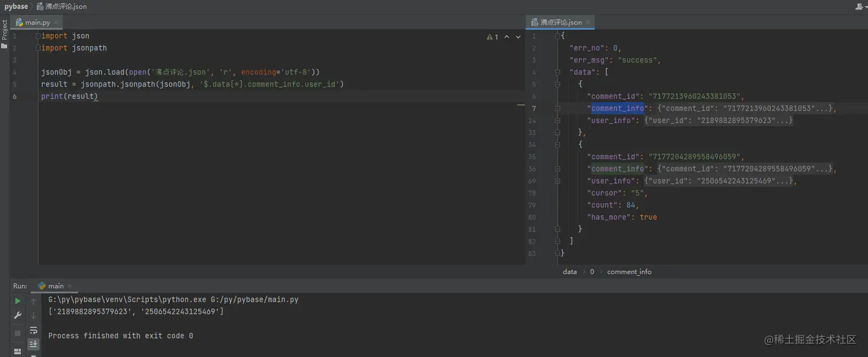Click 'import jsonpath' on line 2 of main.py
Image resolution: width=868 pixels, height=357 pixels.
coord(74,48)
